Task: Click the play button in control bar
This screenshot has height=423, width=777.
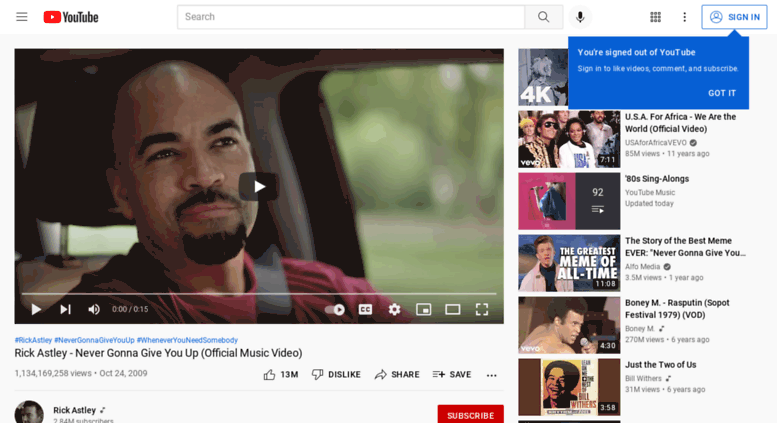Action: click(x=36, y=309)
